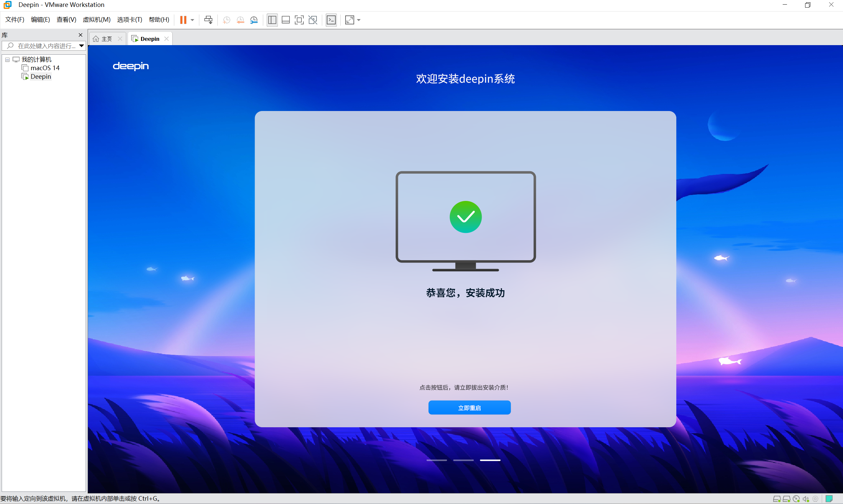
Task: Switch to Unity mode
Action: point(313,20)
